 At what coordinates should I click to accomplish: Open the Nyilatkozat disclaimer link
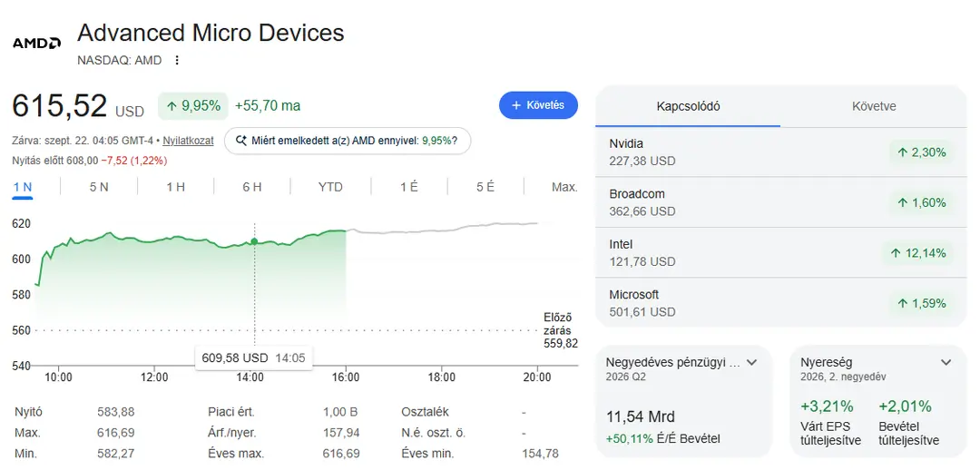point(188,142)
